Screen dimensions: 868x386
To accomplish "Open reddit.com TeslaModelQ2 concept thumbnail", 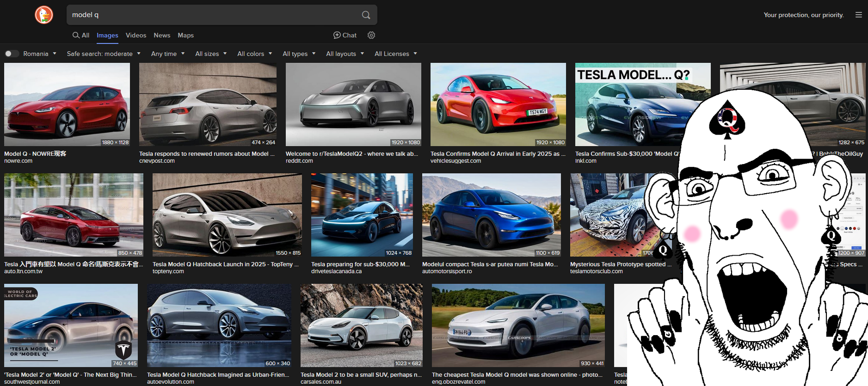I will [353, 104].
